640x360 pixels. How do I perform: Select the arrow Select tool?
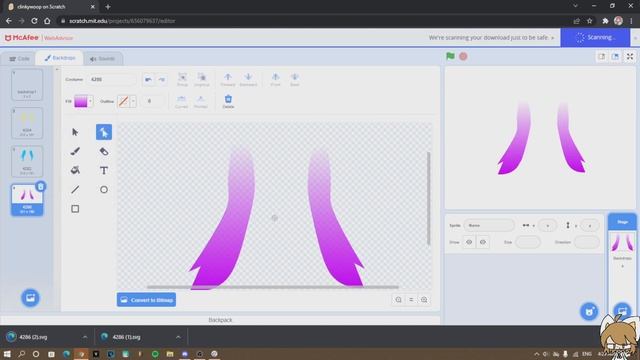click(75, 132)
